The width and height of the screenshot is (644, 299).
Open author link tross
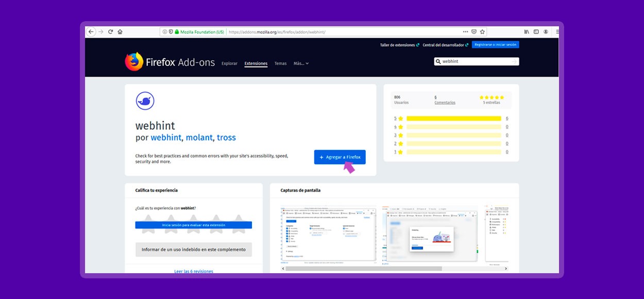point(226,138)
